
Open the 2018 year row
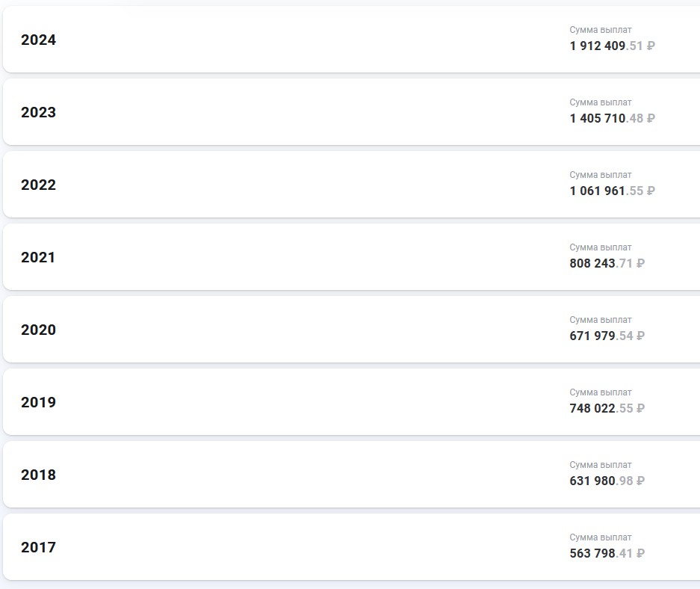(351, 474)
